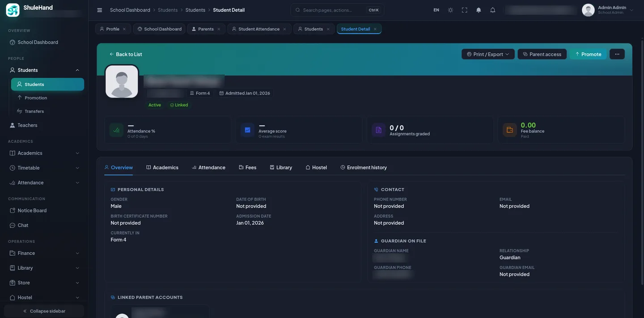The width and height of the screenshot is (644, 318).
Task: Open alerts with the outlined bell icon
Action: click(x=493, y=10)
